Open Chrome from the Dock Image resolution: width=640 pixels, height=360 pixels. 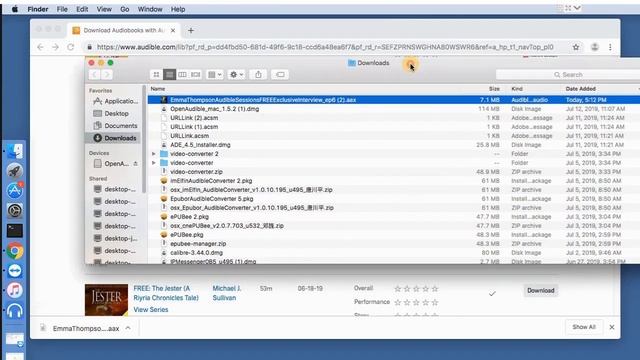15,251
